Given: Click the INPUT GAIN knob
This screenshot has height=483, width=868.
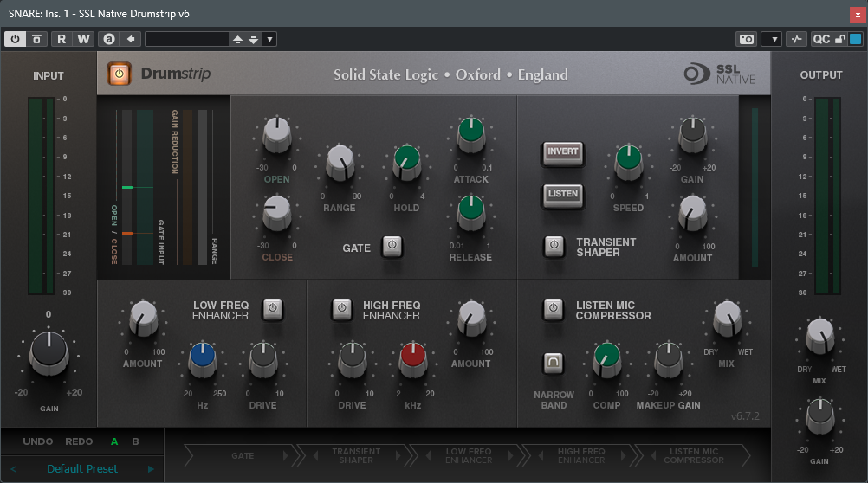Looking at the screenshot, I should 49,352.
